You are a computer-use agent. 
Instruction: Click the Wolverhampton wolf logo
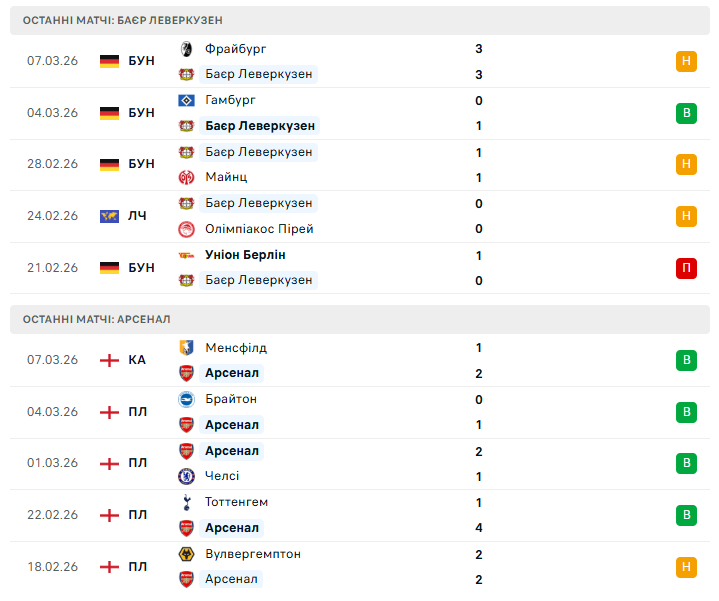(186, 554)
